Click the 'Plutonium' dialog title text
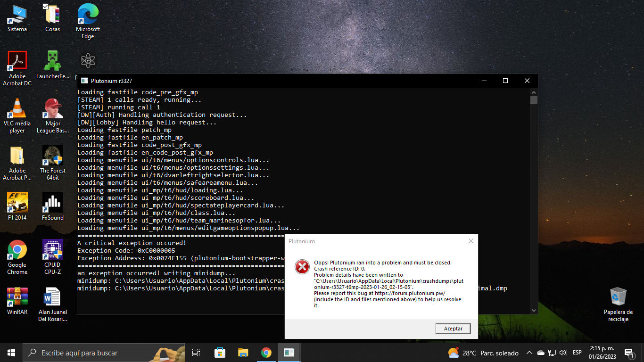The width and height of the screenshot is (644, 362). 302,241
